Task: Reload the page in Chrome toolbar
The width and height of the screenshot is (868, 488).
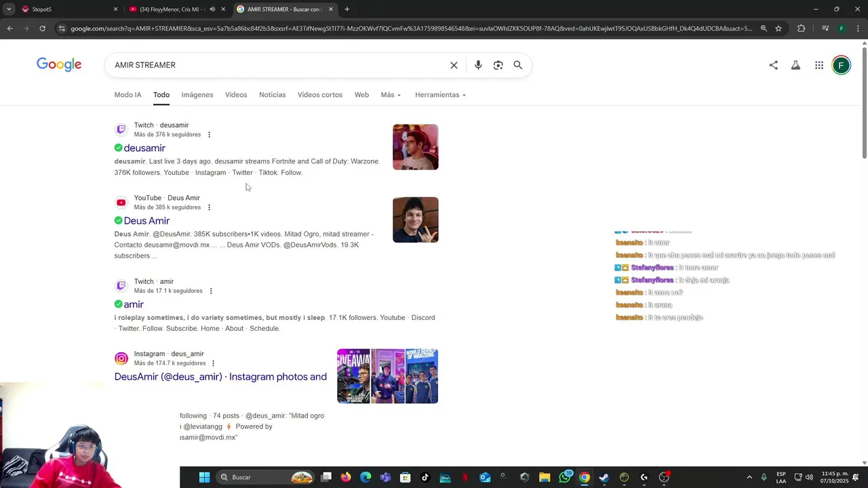Action: click(x=42, y=28)
